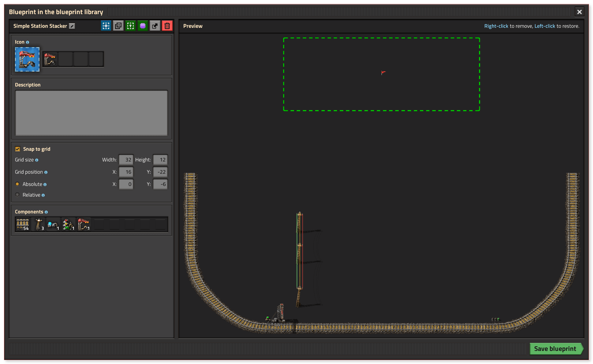Click the export string arrow icon
Screen dimensions: 593x364
pyautogui.click(x=155, y=26)
